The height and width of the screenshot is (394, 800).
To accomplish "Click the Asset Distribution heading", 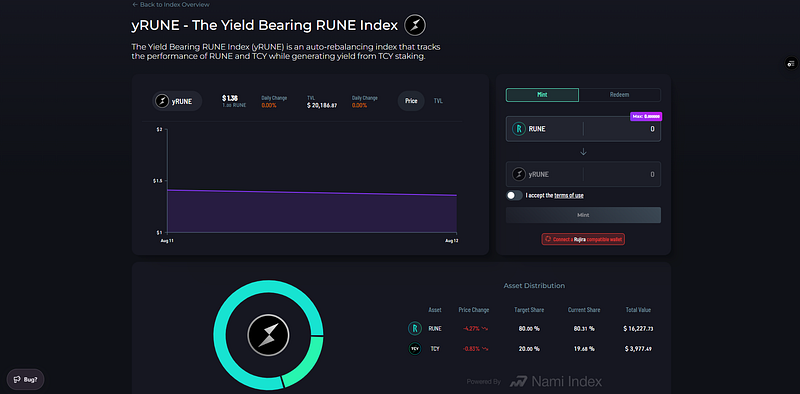I will click(534, 286).
